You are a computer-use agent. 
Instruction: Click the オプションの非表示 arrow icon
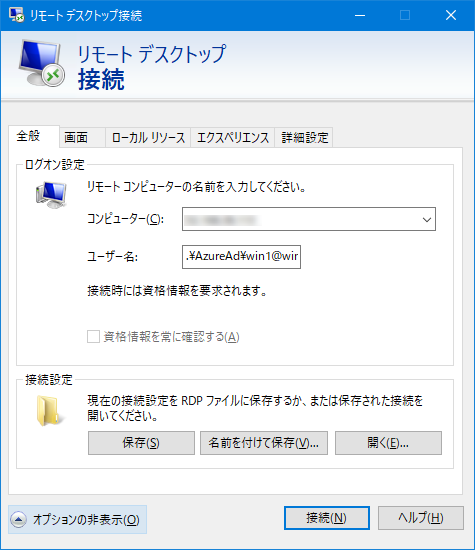[19, 519]
